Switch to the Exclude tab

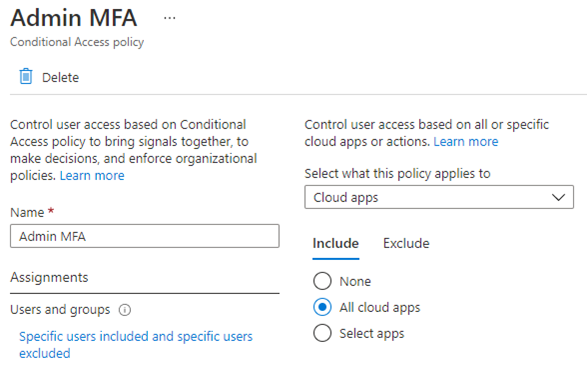[406, 244]
